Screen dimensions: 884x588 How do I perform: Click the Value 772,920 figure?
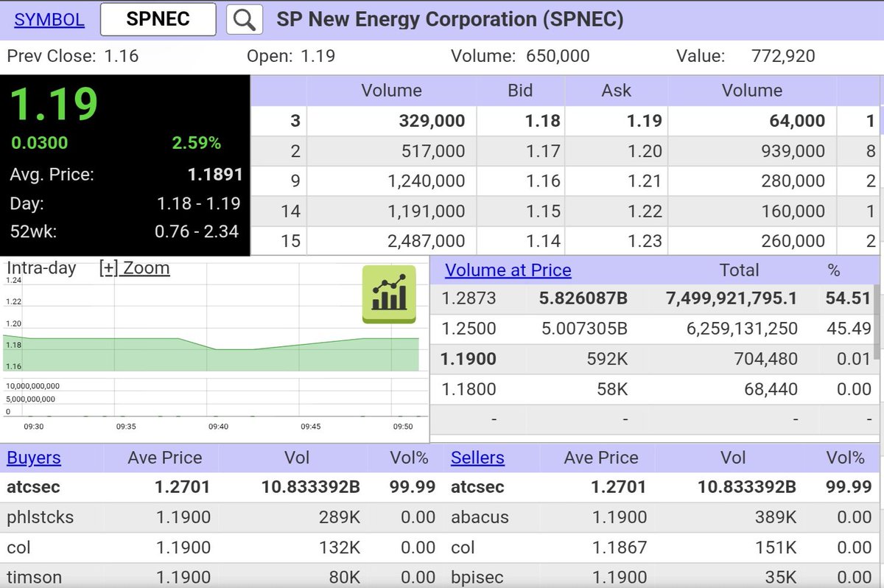[x=783, y=56]
